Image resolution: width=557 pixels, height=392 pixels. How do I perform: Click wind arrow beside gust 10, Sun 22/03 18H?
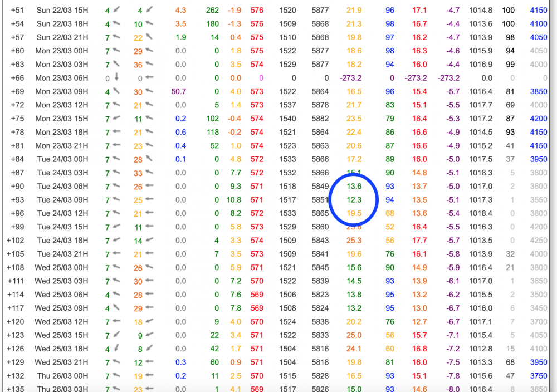pos(149,24)
